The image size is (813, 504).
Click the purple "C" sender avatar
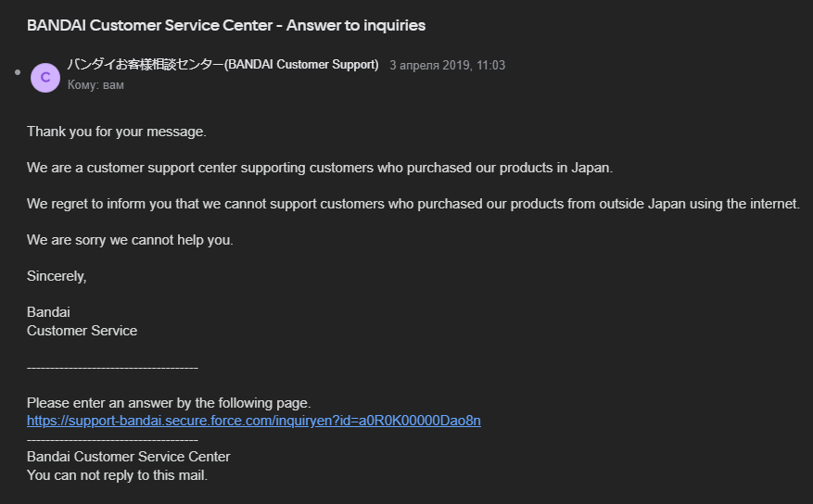point(45,78)
